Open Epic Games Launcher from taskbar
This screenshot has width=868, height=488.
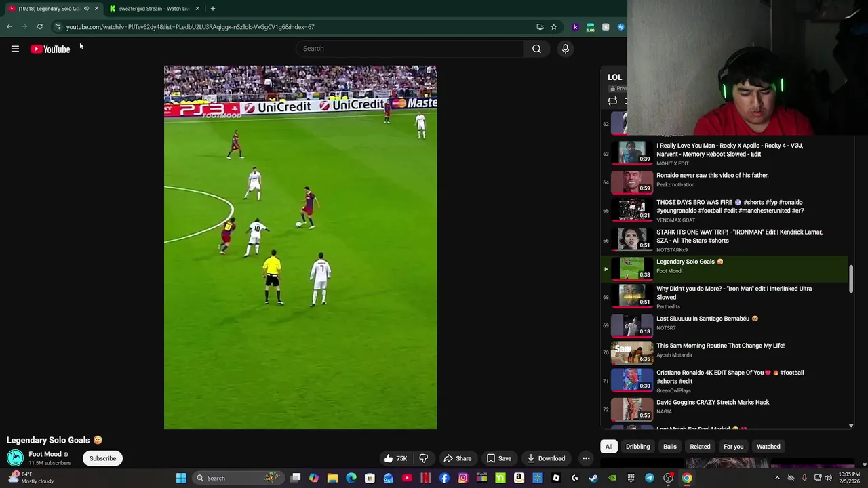(631, 478)
